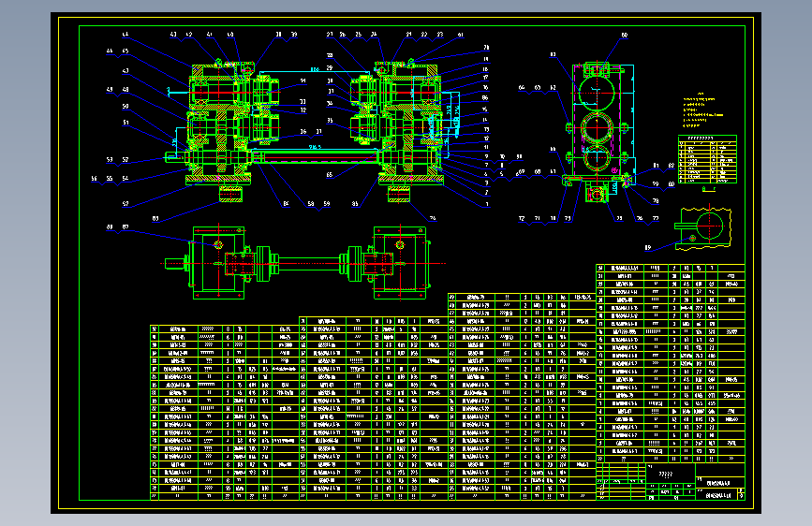The height and width of the screenshot is (526, 812).
Task: Click the bottom circle in the side view
Action: tap(597, 159)
